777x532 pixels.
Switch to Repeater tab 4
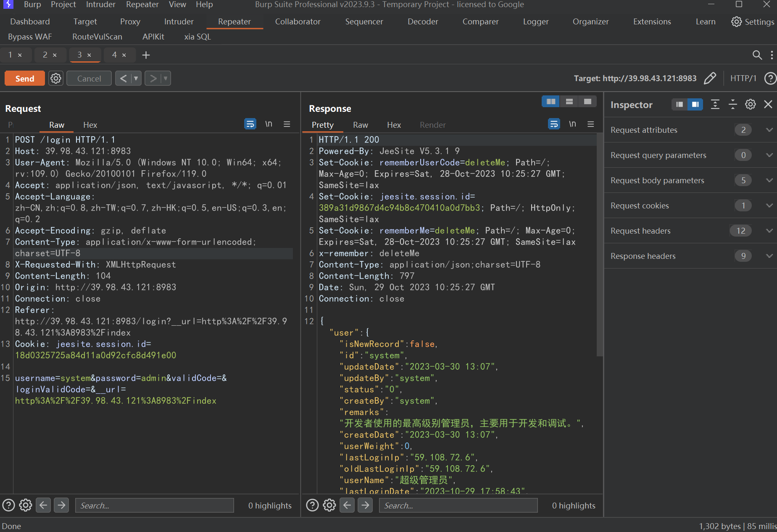115,55
